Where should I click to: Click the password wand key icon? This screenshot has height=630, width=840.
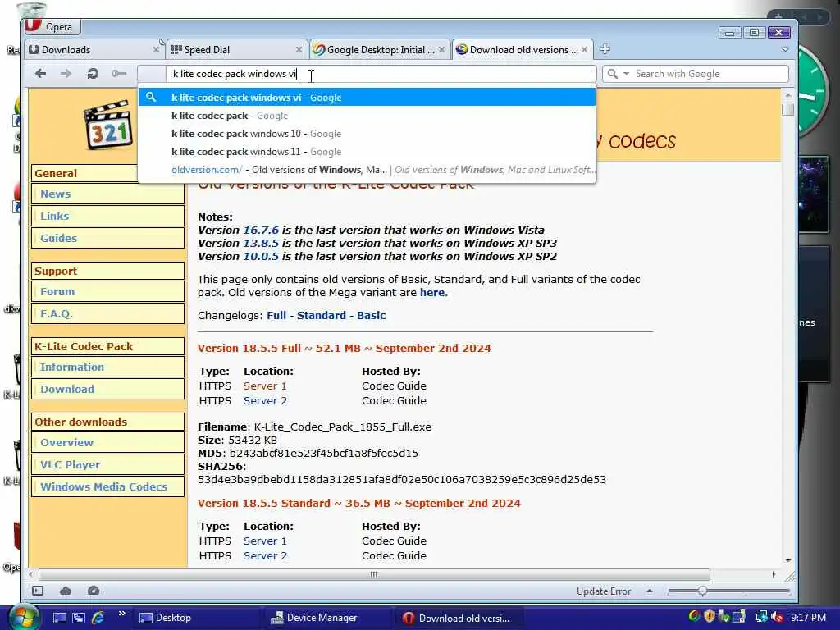(119, 73)
